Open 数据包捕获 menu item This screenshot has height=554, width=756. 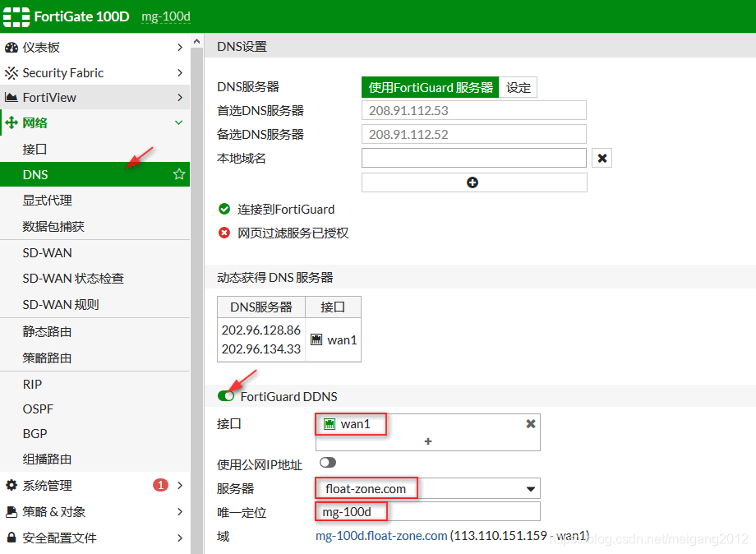(95, 226)
